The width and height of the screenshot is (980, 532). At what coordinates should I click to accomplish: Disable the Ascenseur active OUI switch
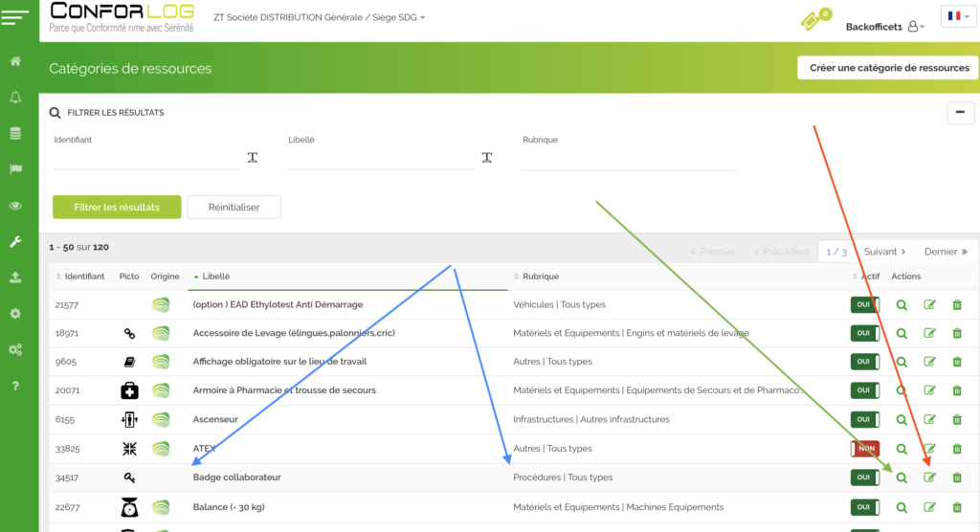[864, 419]
